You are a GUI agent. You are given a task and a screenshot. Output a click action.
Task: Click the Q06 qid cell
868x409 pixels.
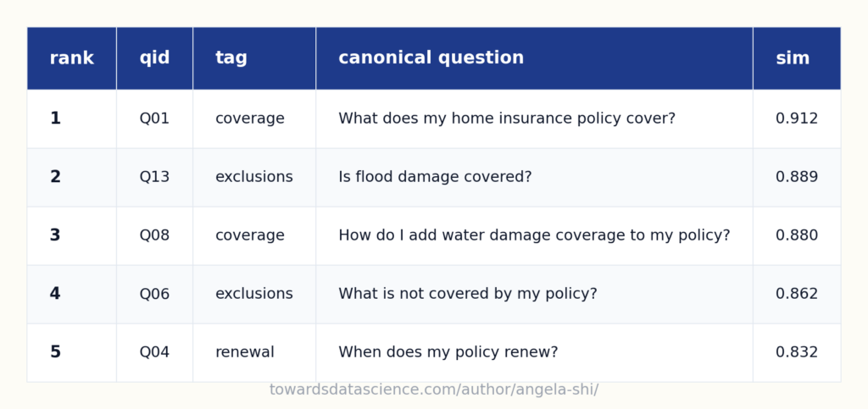coord(154,294)
